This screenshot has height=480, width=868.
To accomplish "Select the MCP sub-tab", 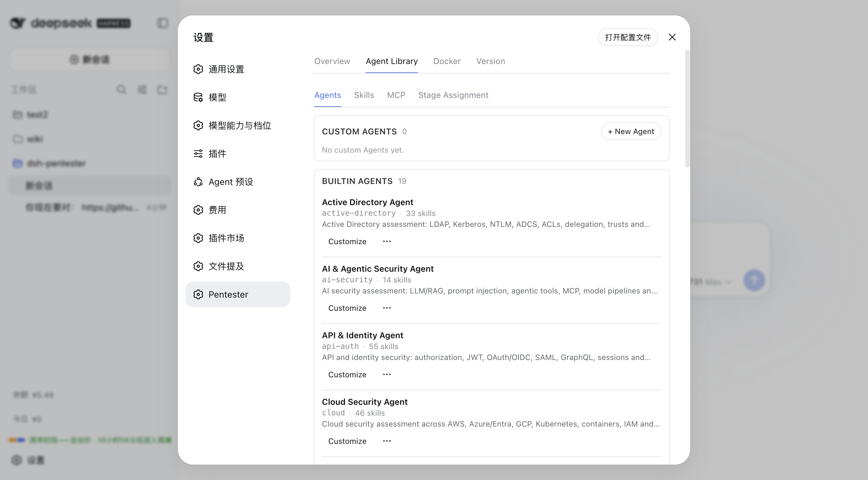I will (x=396, y=95).
